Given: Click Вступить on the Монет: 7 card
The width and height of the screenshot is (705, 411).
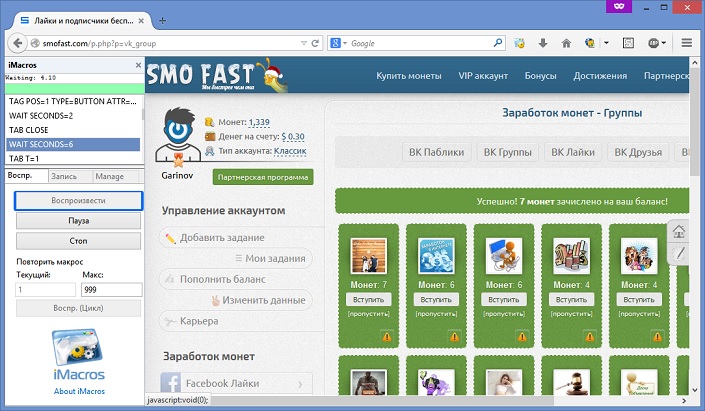Looking at the screenshot, I should pos(368,299).
